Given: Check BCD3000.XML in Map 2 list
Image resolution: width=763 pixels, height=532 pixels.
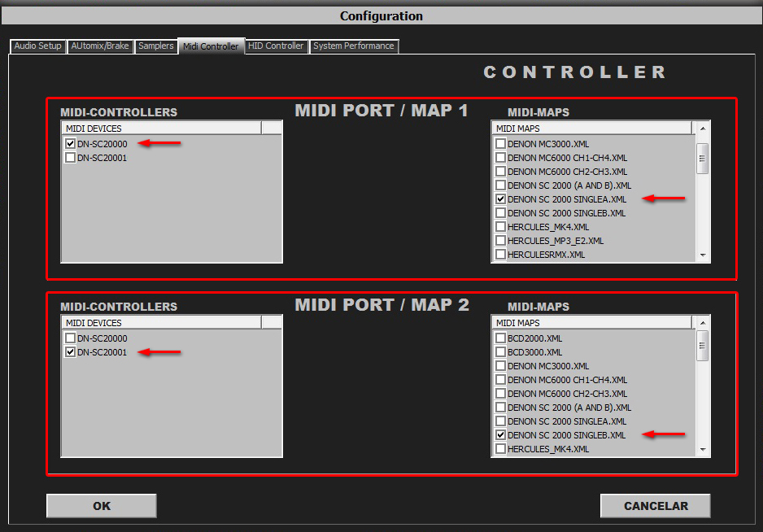Looking at the screenshot, I should [x=501, y=352].
